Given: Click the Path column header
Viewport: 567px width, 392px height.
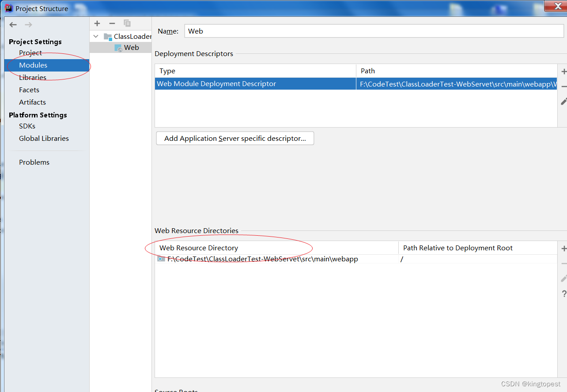Looking at the screenshot, I should tap(457, 71).
